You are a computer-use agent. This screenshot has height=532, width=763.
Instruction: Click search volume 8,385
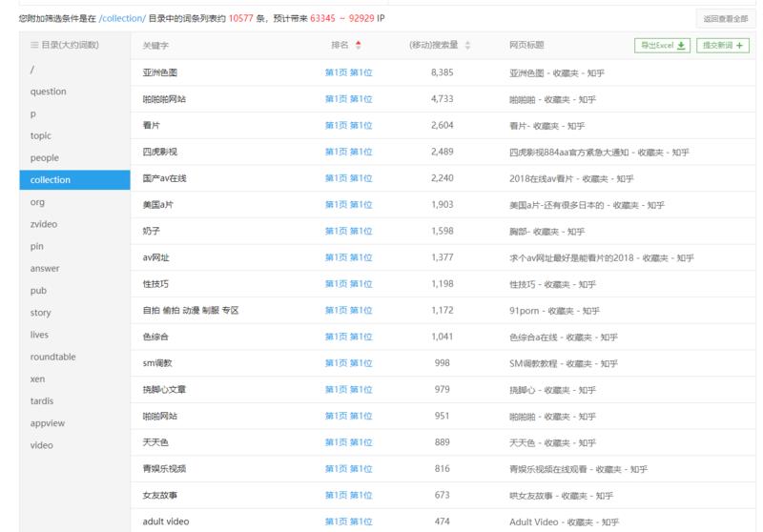[x=442, y=72]
